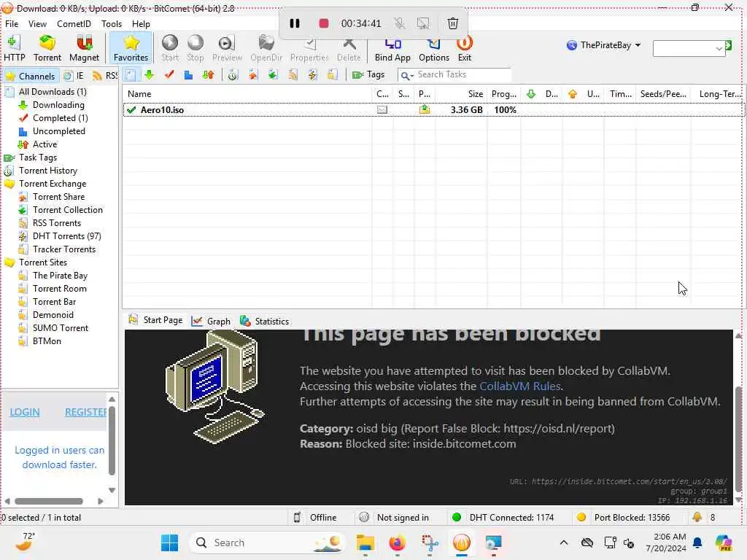Click the Bind App toolbar button

[392, 49]
